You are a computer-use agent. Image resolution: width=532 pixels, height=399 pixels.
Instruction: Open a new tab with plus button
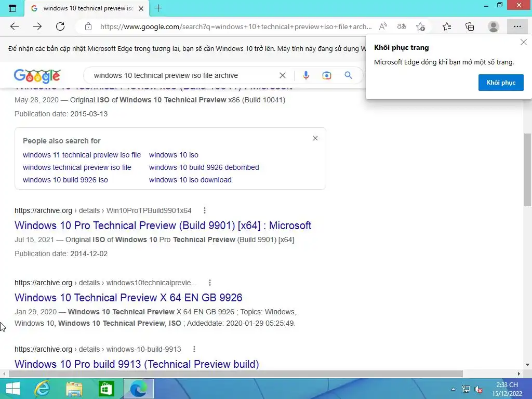pos(158,8)
